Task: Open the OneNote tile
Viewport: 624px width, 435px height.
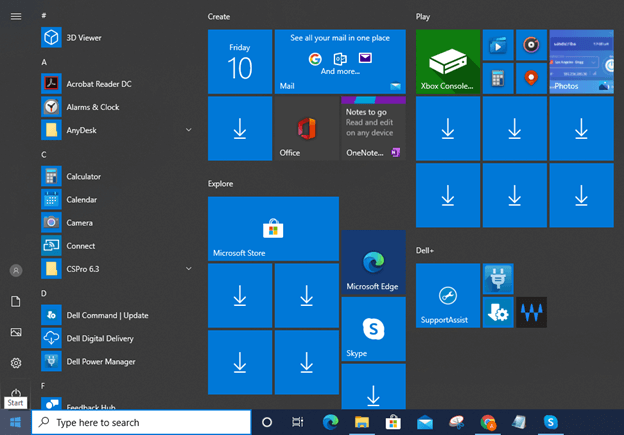Action: pyautogui.click(x=373, y=129)
